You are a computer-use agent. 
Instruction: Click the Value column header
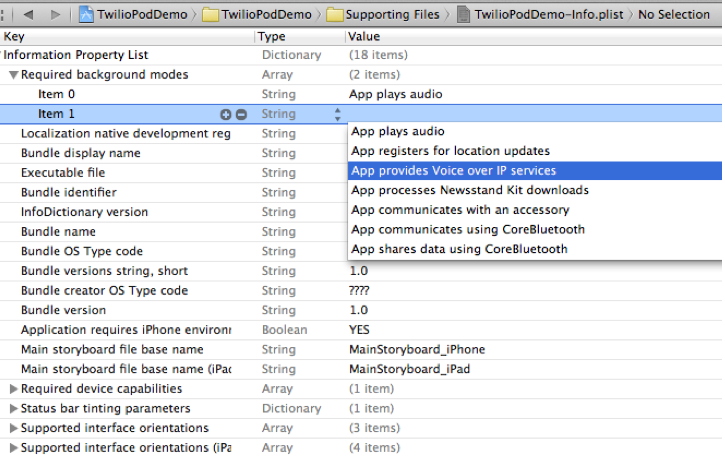534,37
